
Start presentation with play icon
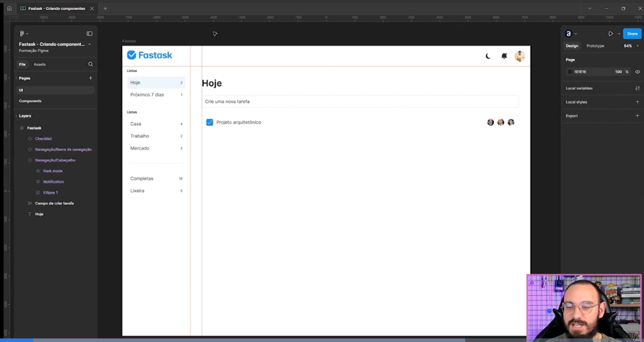(x=611, y=34)
